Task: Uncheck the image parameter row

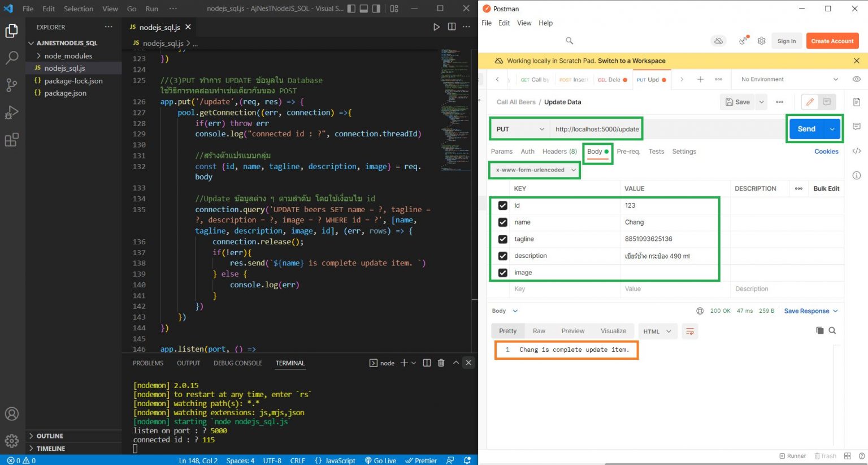Action: pyautogui.click(x=502, y=272)
